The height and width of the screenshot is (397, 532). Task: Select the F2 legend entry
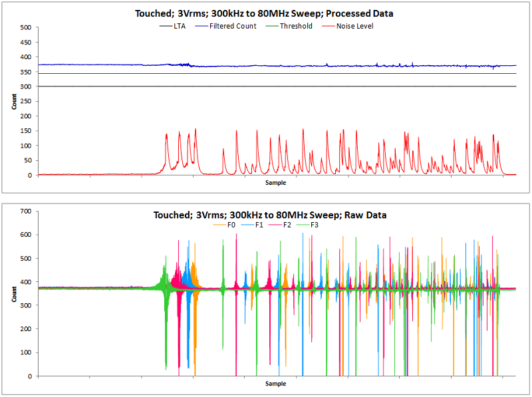(287, 225)
